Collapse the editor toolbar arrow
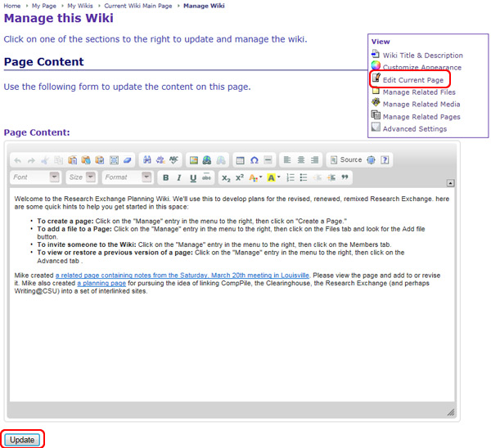The height and width of the screenshot is (448, 491). tap(450, 183)
